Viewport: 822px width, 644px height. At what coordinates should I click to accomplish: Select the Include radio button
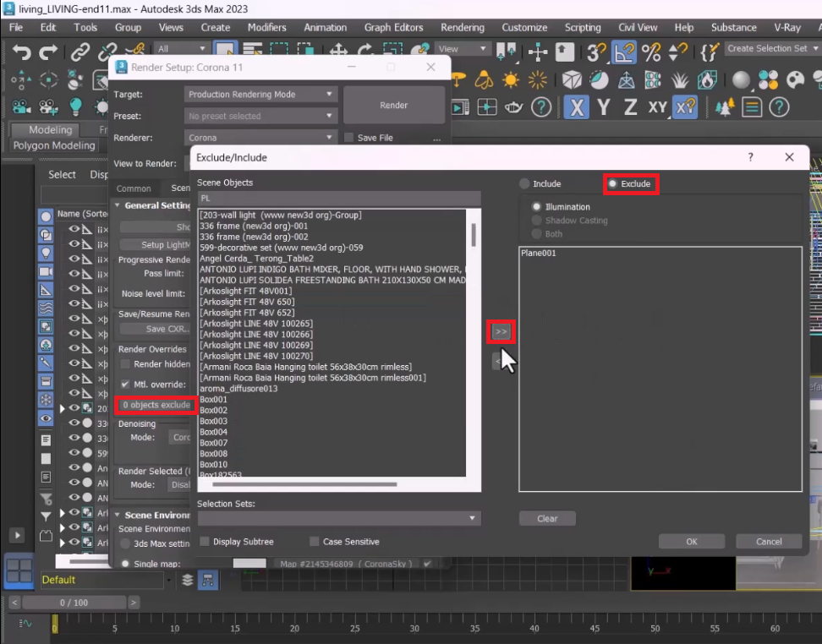(x=524, y=183)
